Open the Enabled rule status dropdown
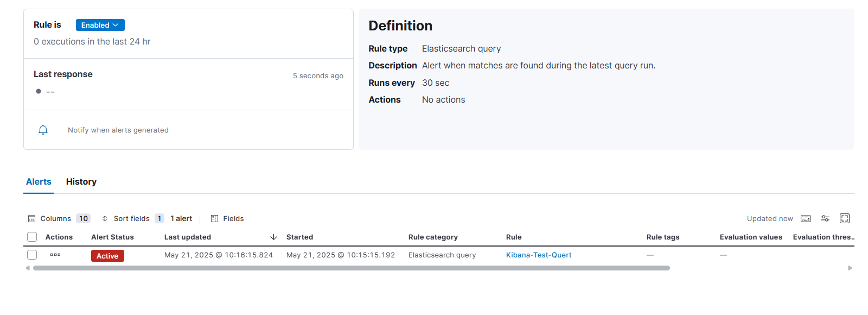 [100, 25]
